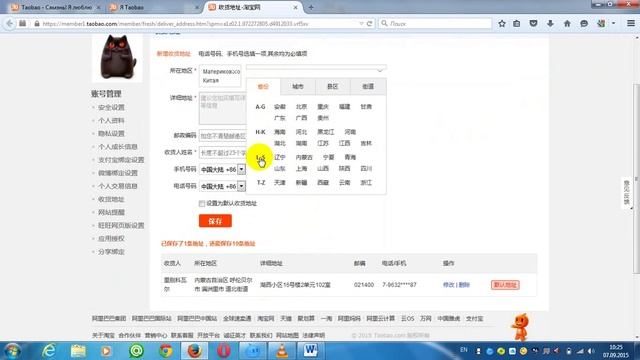
Task: Click the cat profile avatar picture
Action: pyautogui.click(x=118, y=57)
